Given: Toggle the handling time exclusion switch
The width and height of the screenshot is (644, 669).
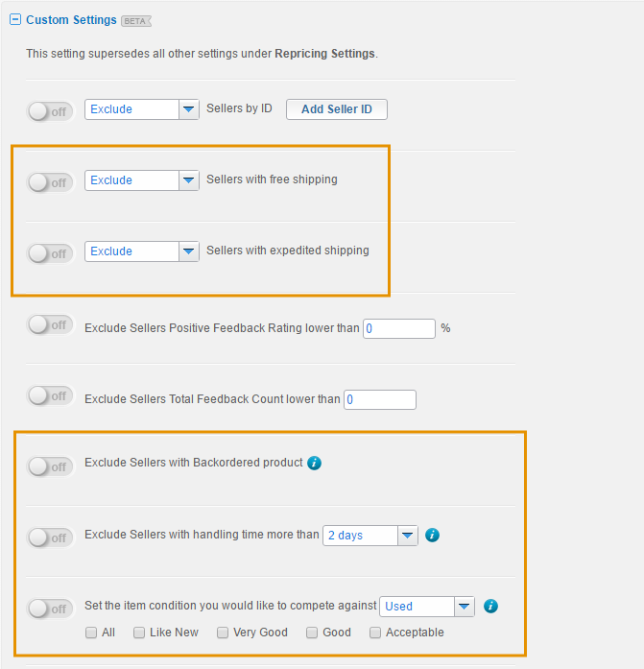Looking at the screenshot, I should [x=50, y=538].
